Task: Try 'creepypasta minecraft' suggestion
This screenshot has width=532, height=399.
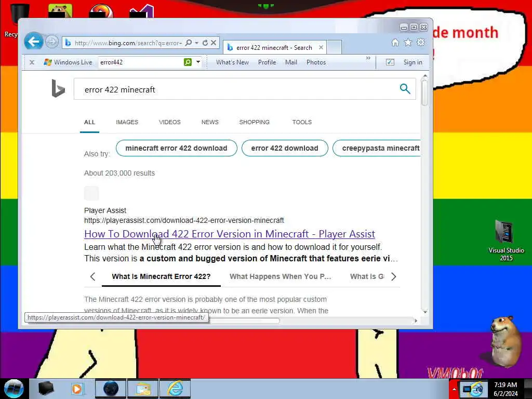Action: [377, 148]
